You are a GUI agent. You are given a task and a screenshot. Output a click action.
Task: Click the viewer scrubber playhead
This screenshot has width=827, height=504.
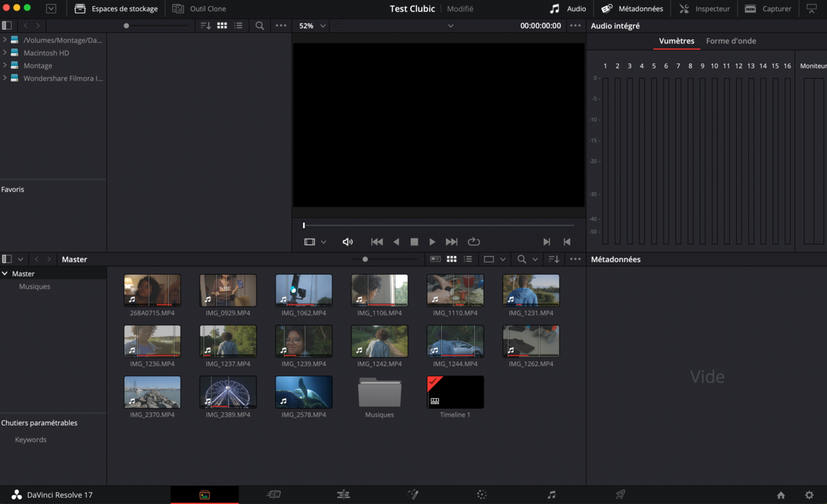304,225
